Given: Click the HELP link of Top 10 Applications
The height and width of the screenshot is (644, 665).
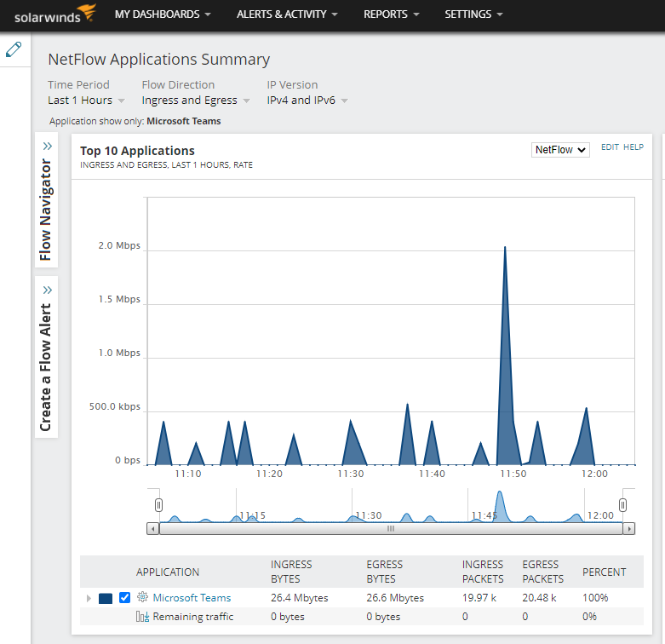Looking at the screenshot, I should point(633,147).
